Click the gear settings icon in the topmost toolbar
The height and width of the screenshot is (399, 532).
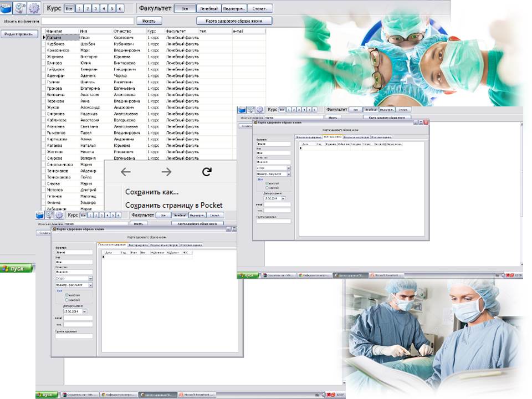click(34, 8)
